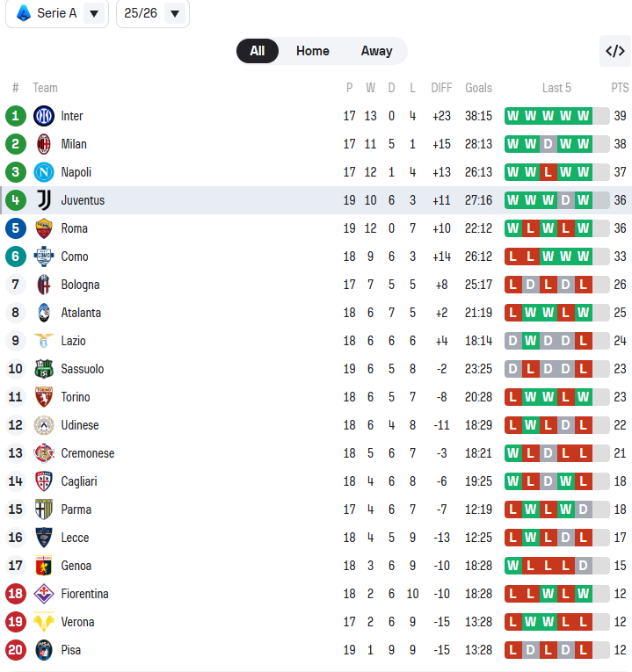Click the Napoli club crest icon

pos(44,172)
